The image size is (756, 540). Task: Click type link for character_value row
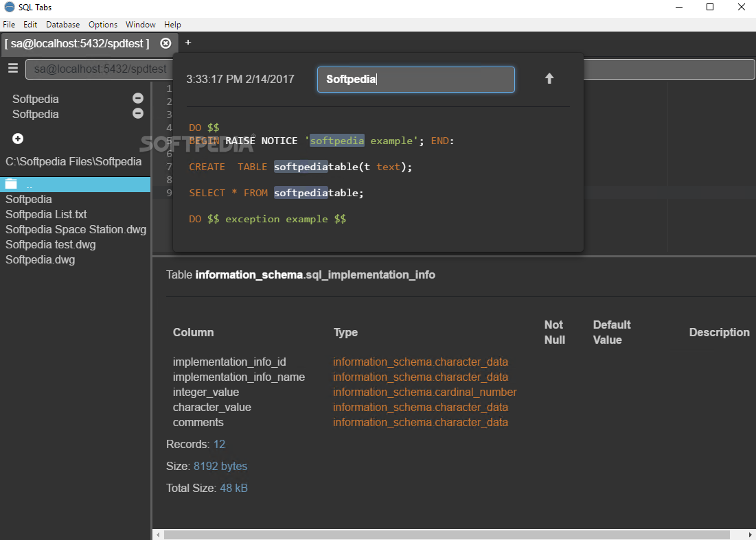[420, 407]
